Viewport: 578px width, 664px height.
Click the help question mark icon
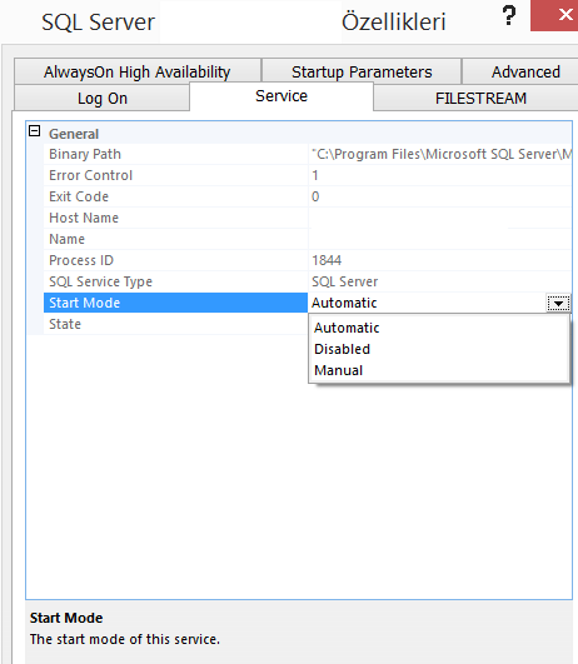pos(509,16)
